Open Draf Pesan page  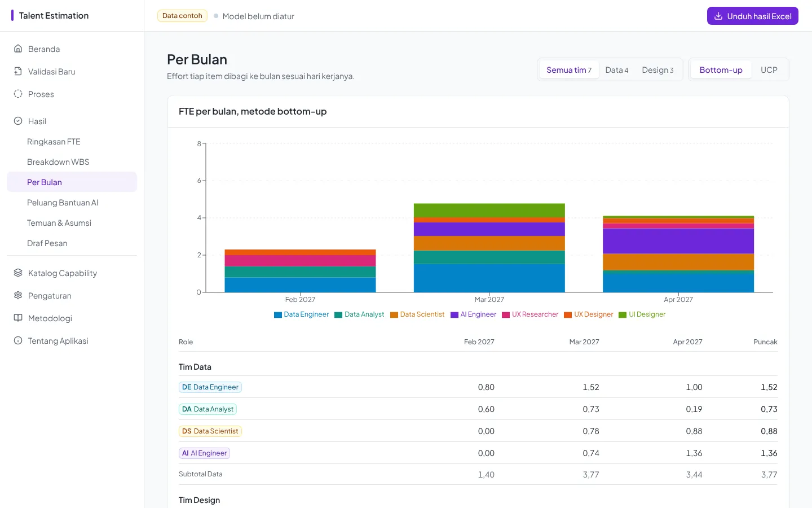click(72, 243)
